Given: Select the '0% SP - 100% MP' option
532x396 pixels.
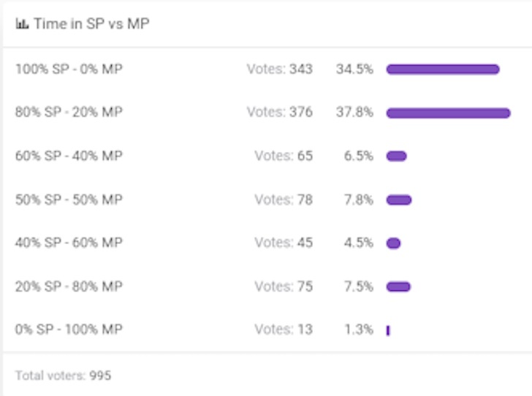Looking at the screenshot, I should (69, 330).
